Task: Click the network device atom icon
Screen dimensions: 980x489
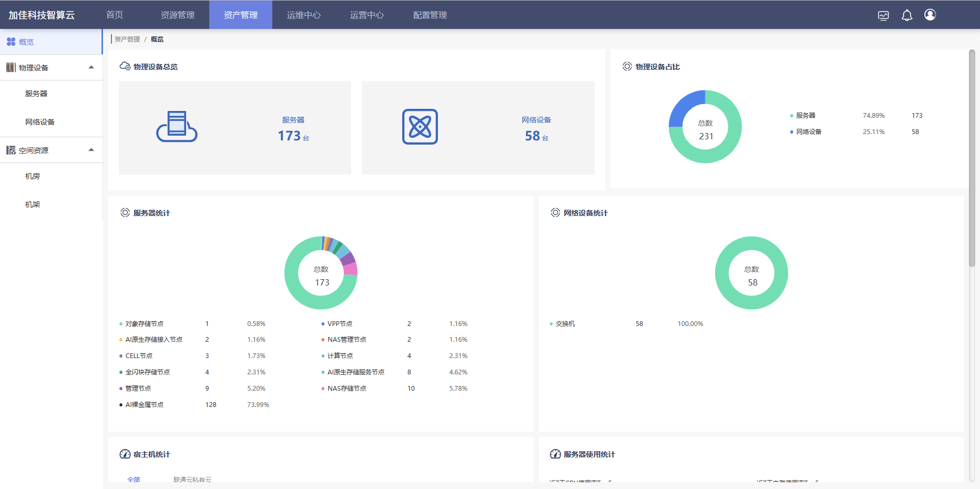Action: 420,127
